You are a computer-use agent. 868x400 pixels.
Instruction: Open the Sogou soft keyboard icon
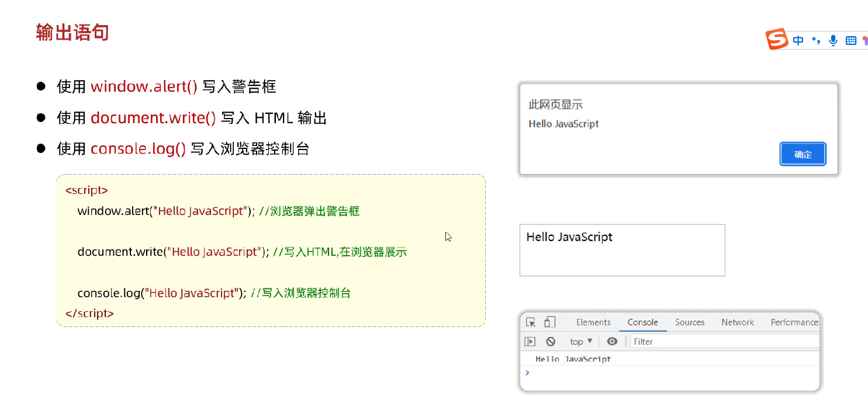(x=851, y=40)
